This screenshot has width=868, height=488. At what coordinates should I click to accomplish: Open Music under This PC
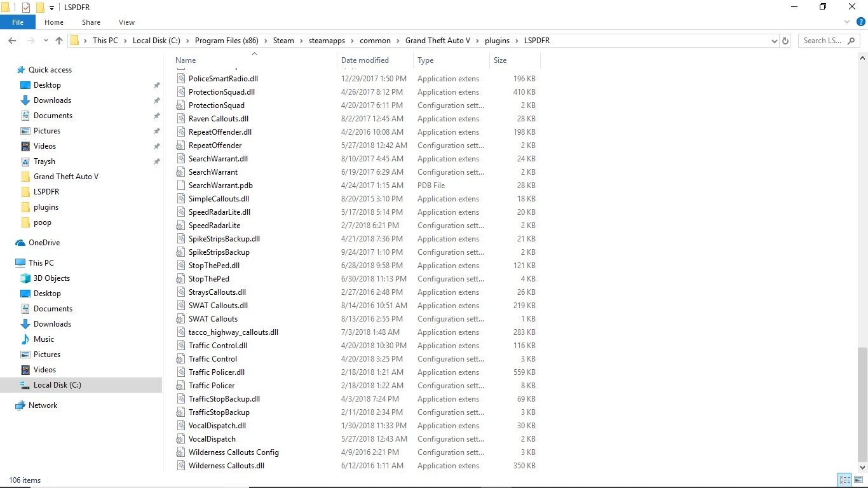pyautogui.click(x=44, y=339)
